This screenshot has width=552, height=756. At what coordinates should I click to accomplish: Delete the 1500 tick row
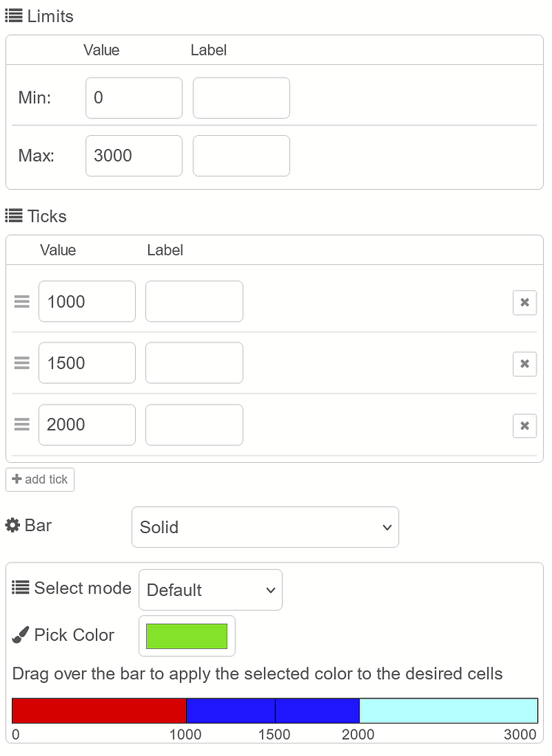pyautogui.click(x=524, y=363)
